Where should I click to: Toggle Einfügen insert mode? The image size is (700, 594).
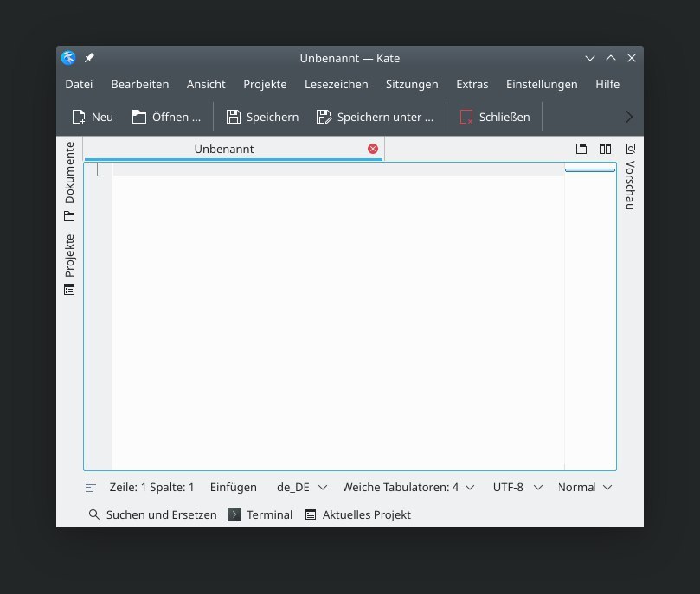point(234,487)
